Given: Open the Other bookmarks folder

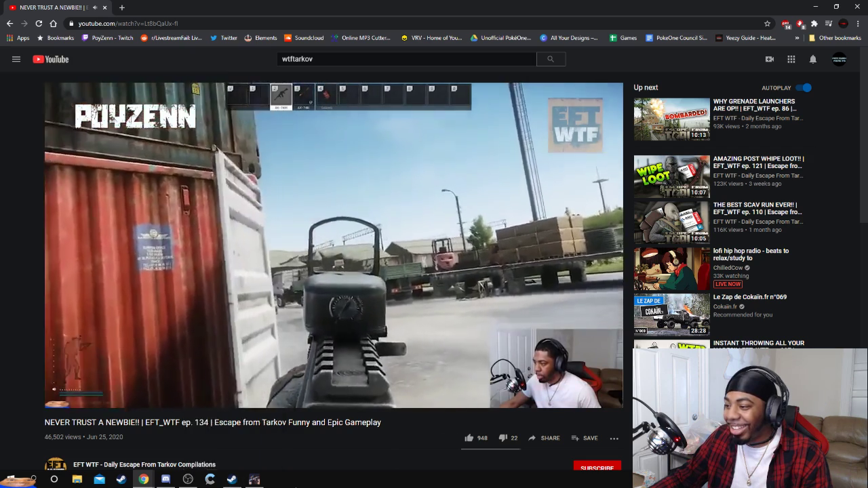Looking at the screenshot, I should point(834,38).
